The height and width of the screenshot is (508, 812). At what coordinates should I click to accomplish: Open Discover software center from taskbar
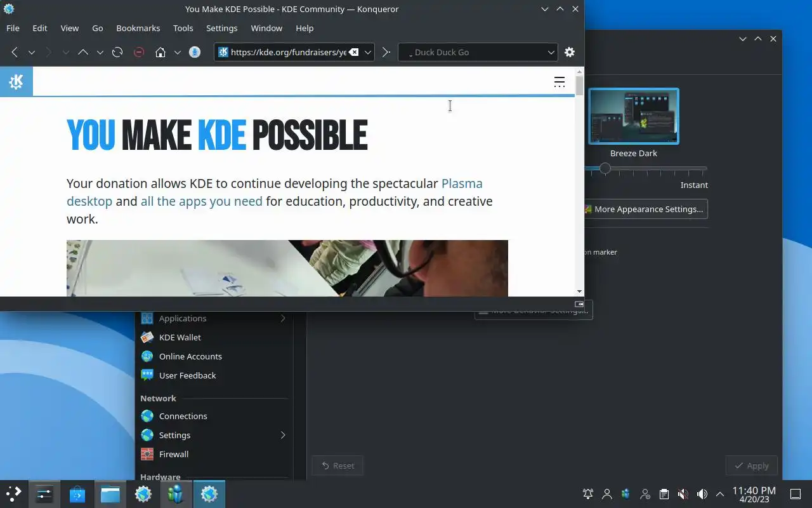(x=77, y=494)
